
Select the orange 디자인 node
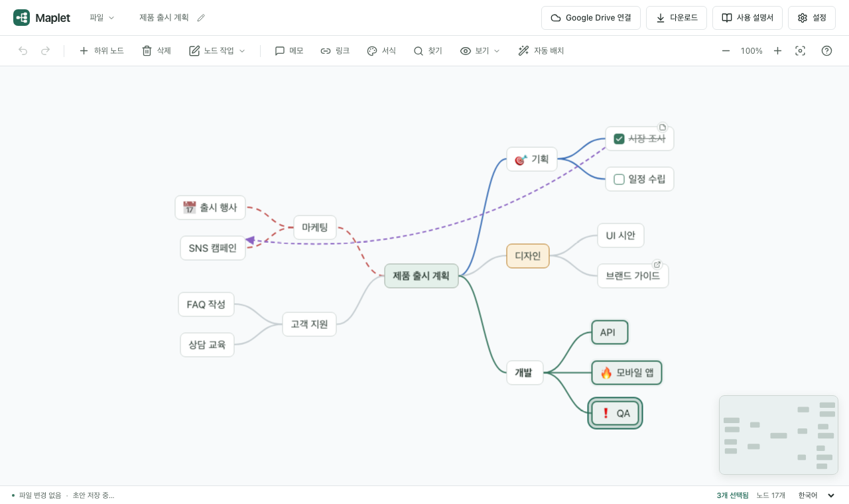(528, 256)
